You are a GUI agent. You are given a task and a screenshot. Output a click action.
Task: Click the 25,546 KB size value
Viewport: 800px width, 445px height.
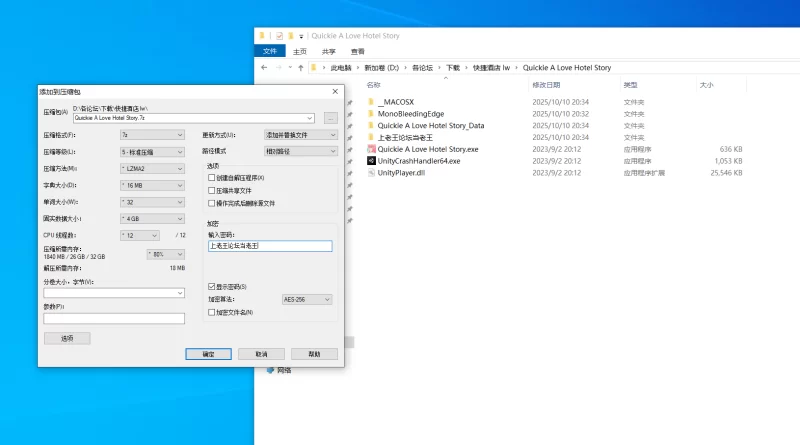coord(727,173)
